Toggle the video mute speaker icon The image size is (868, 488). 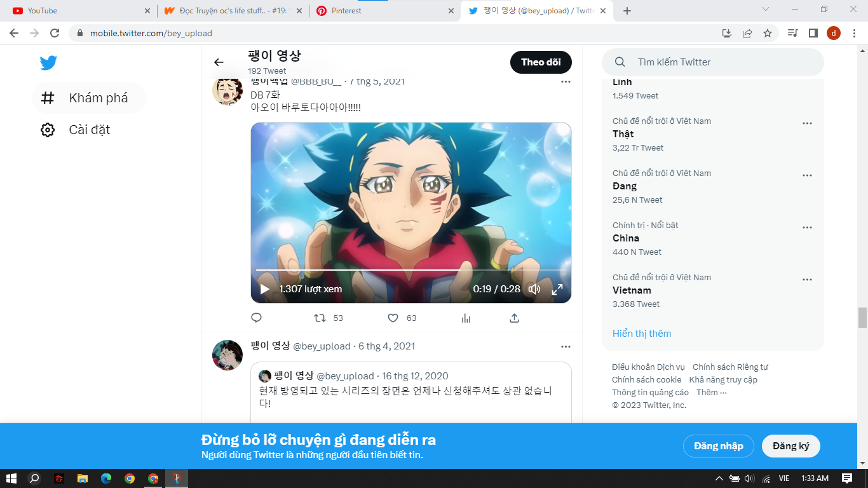[534, 289]
